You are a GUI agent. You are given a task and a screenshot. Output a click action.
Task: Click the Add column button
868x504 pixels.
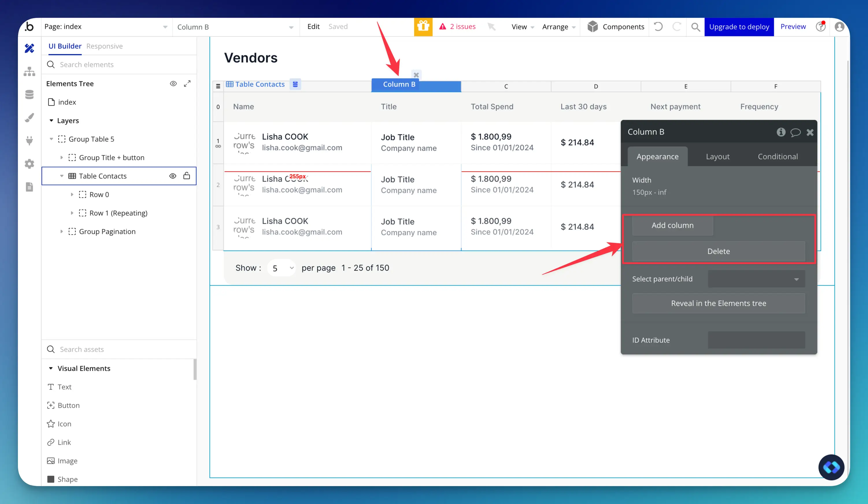tap(672, 225)
